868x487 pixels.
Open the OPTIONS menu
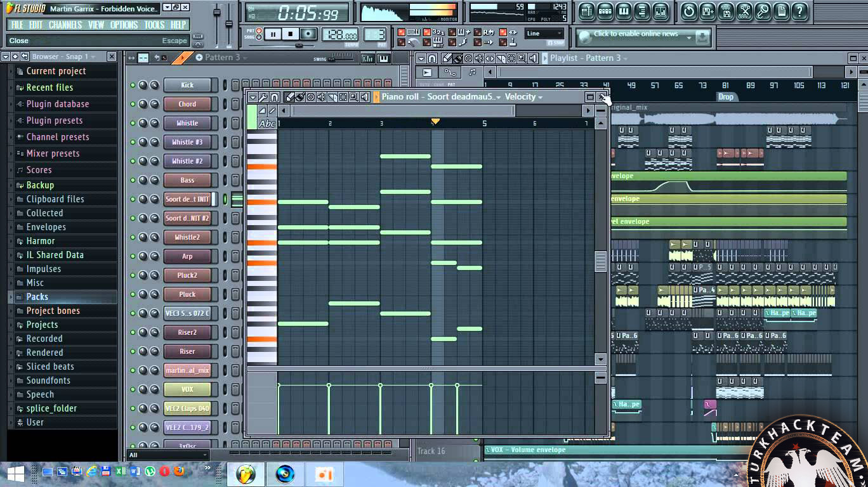click(x=124, y=25)
